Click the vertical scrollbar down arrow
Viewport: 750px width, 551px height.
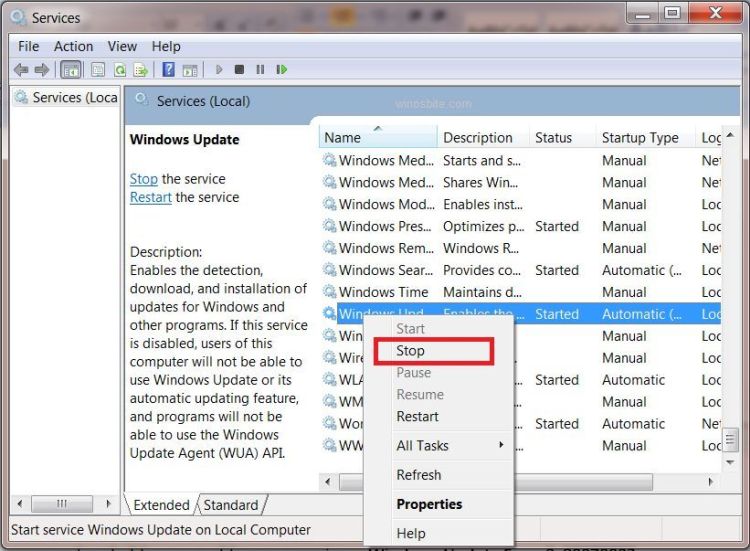tap(730, 463)
